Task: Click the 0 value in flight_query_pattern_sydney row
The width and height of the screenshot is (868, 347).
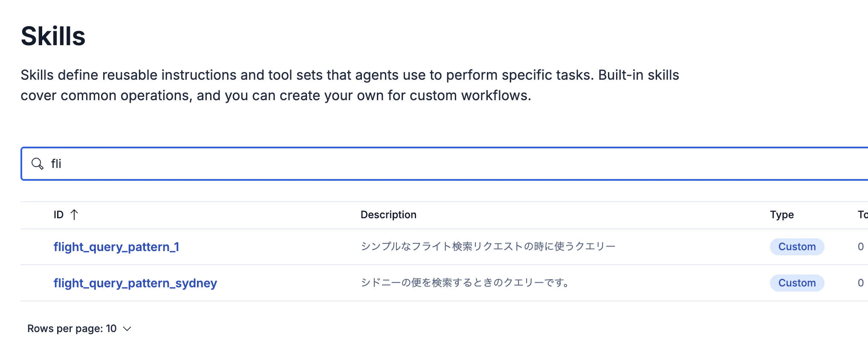Action: pyautogui.click(x=861, y=283)
